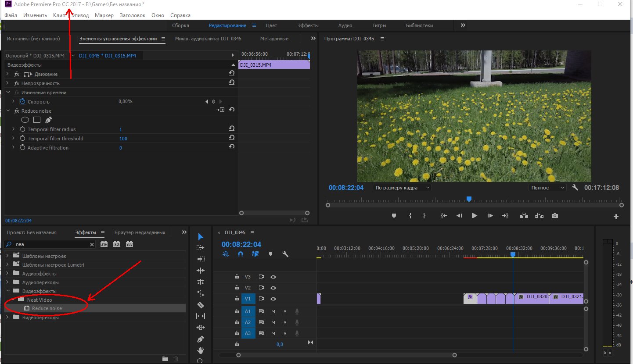Toggle Temporal filter radius animation stopwatch

point(23,129)
